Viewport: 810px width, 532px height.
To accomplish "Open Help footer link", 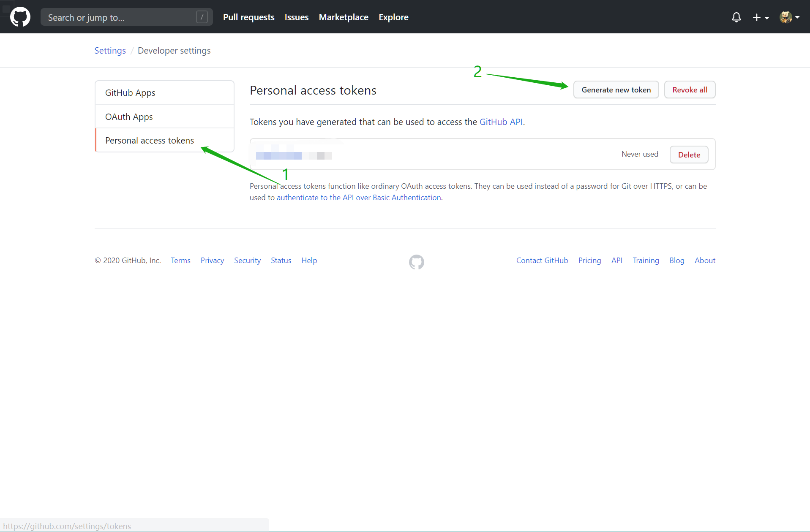I will coord(309,261).
